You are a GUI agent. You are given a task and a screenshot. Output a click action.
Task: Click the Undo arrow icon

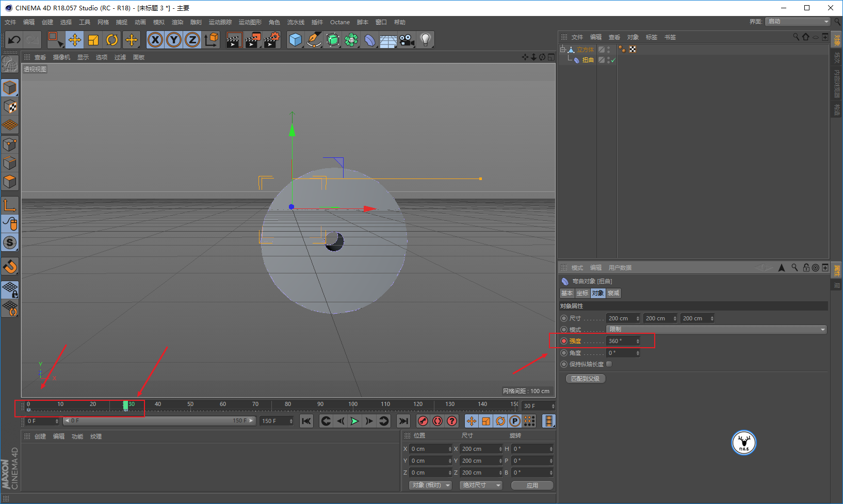point(14,40)
